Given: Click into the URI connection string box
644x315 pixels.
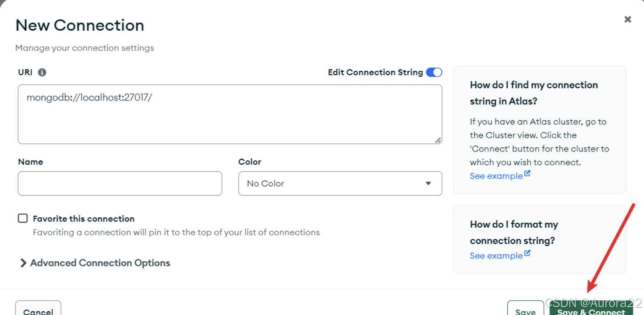Looking at the screenshot, I should [230, 114].
